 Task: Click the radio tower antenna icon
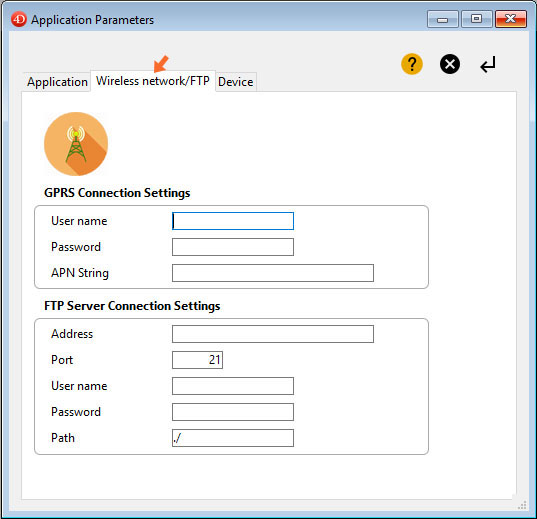[76, 144]
